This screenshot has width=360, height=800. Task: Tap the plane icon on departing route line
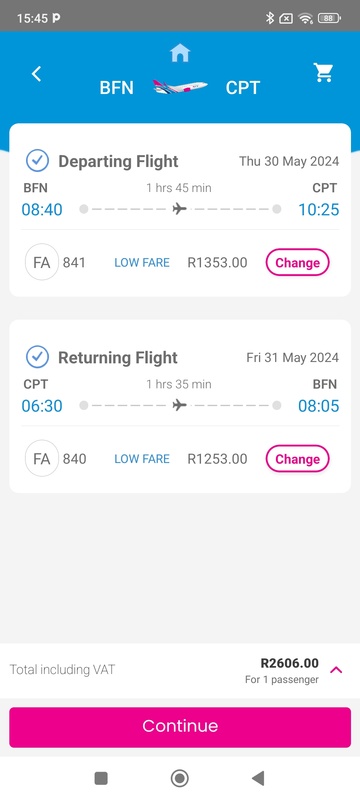(179, 209)
